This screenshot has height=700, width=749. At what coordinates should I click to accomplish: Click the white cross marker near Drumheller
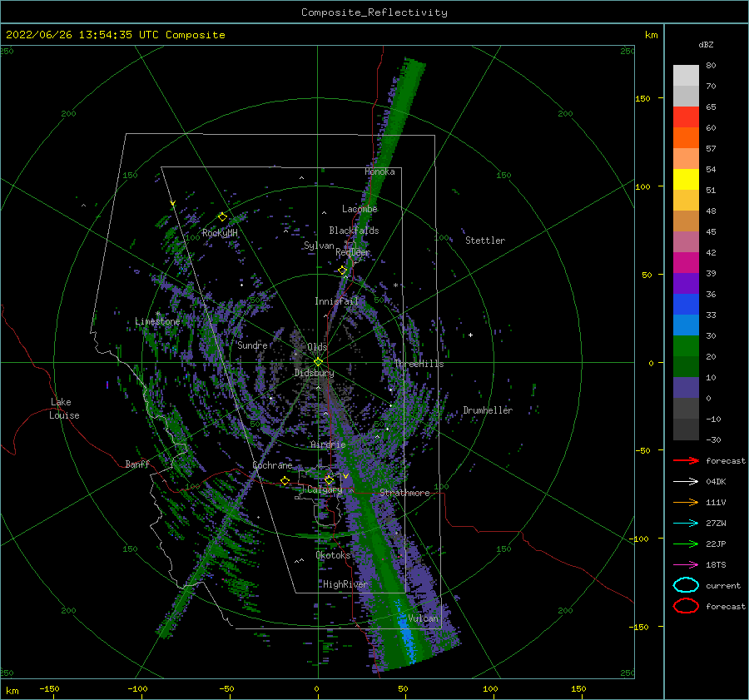470,335
